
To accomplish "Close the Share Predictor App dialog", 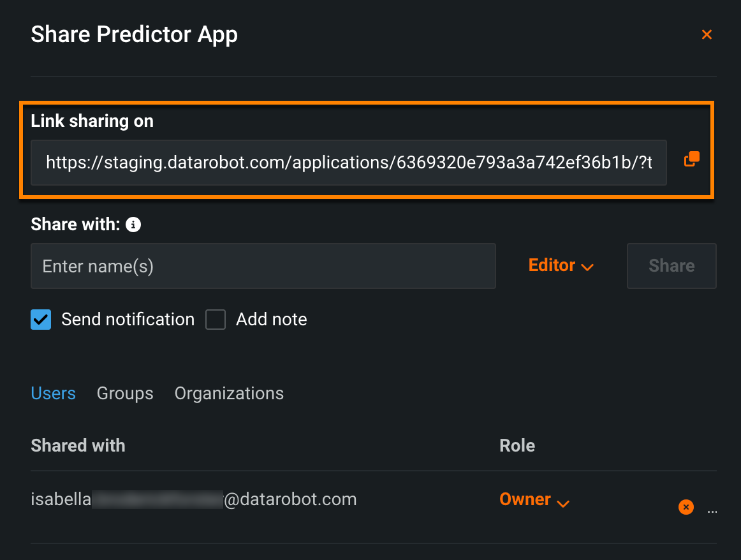I will tap(707, 34).
